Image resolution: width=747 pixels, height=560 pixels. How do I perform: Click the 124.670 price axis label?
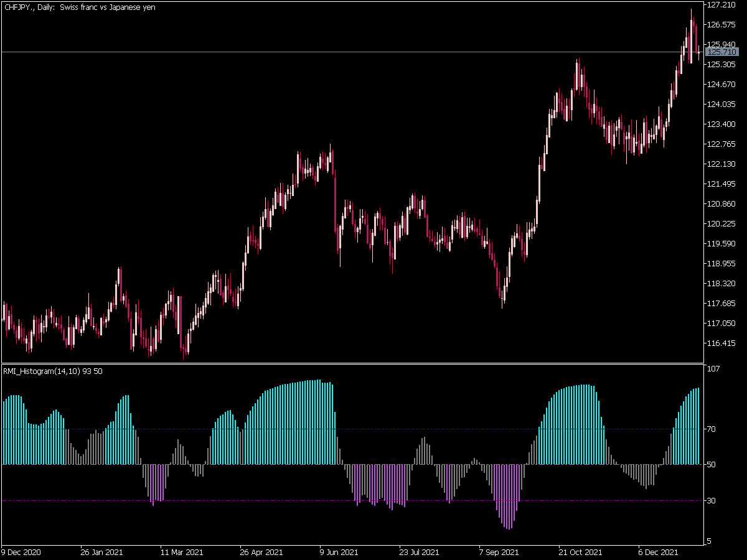721,85
